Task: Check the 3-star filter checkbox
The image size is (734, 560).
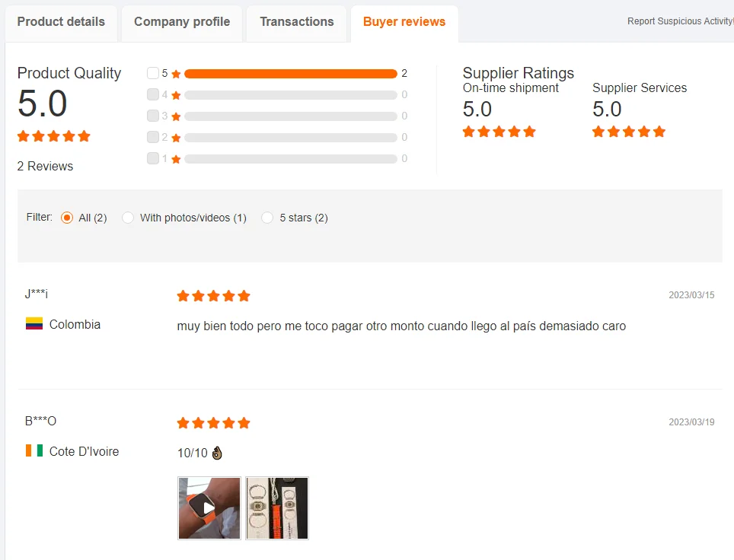Action: point(152,116)
